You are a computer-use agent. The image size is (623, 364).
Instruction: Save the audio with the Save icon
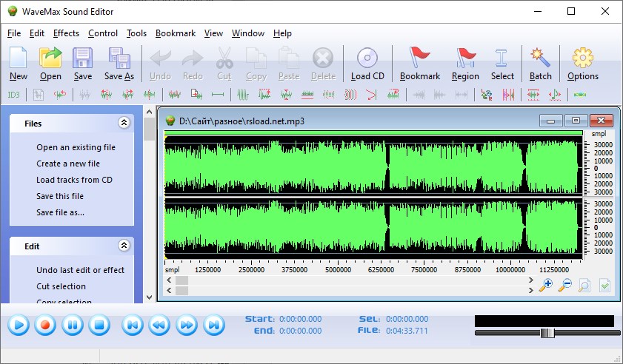click(83, 58)
